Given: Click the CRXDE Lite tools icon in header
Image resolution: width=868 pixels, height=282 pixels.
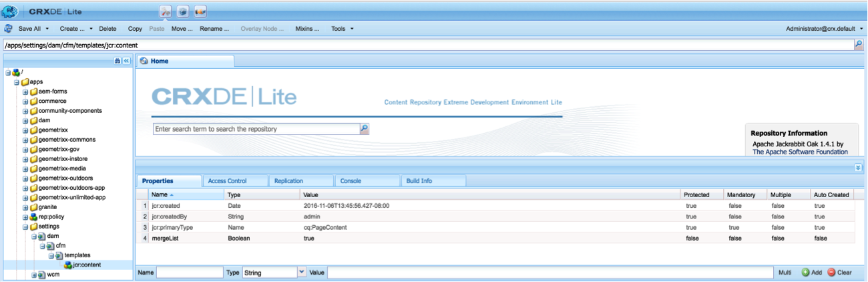Looking at the screenshot, I should click(x=165, y=11).
